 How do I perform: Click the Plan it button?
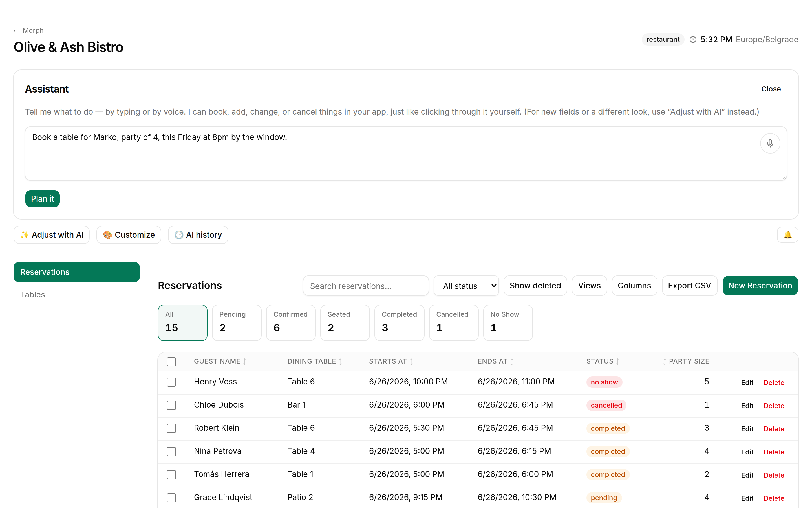[42, 199]
